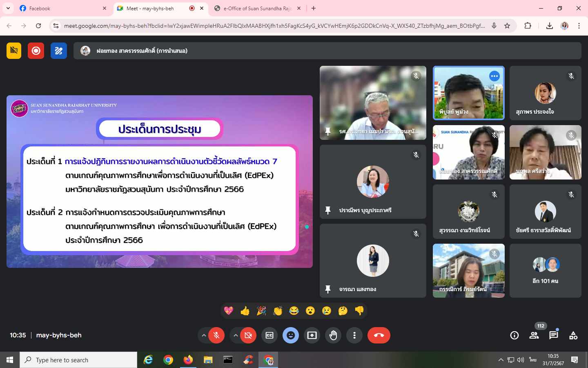Click the Windows taskbar search box
Viewport: 588px width, 368px height.
tap(78, 360)
